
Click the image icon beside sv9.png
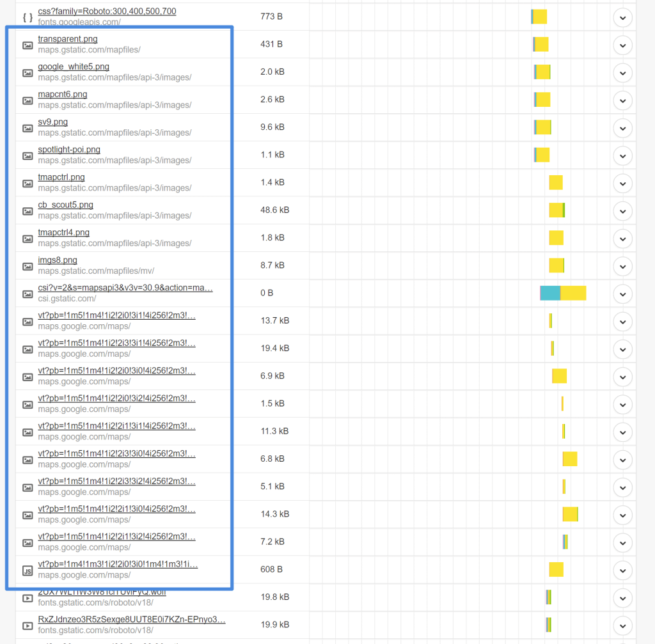point(28,128)
